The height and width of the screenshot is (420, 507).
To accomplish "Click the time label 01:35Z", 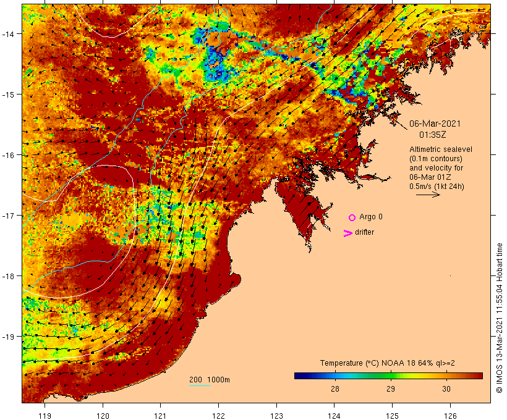I will [432, 135].
